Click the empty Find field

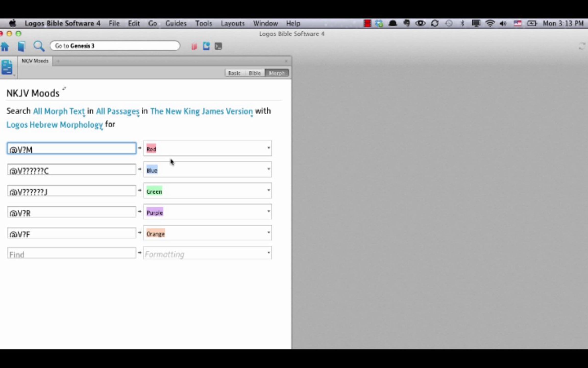pos(72,253)
